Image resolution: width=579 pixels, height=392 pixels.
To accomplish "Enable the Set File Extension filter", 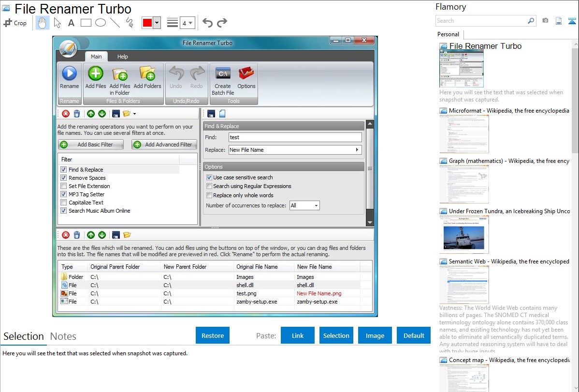I will 63,186.
